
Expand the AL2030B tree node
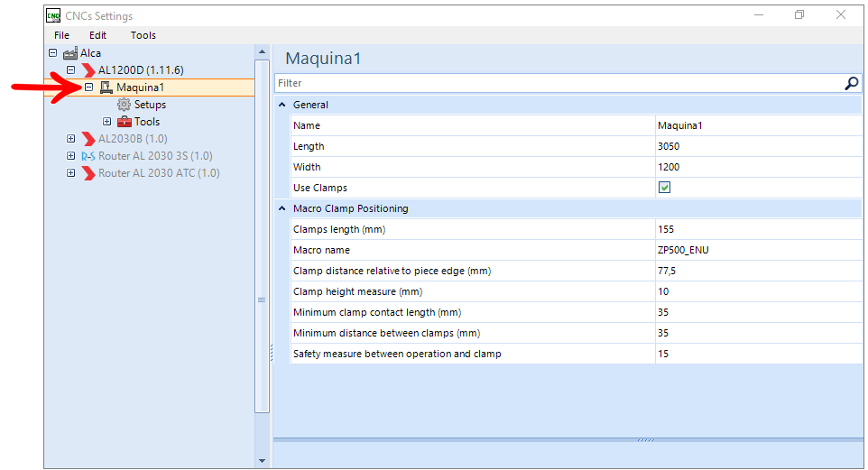tap(71, 139)
